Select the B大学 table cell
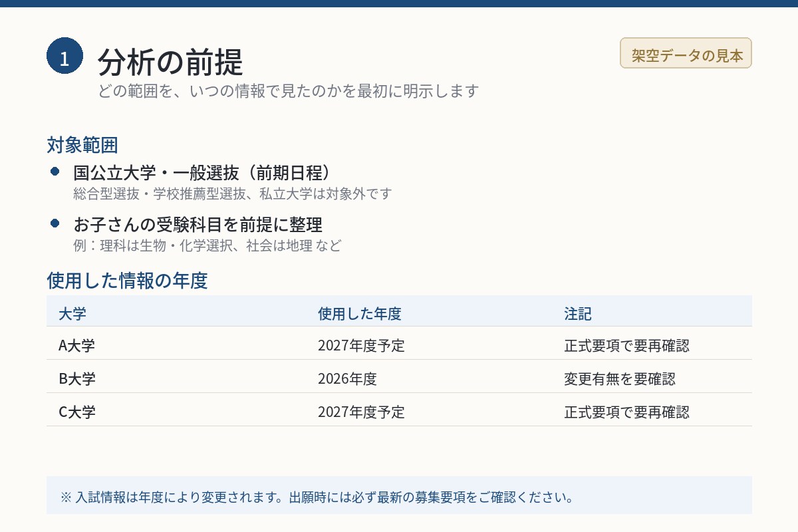The width and height of the screenshot is (798, 532). coord(77,379)
